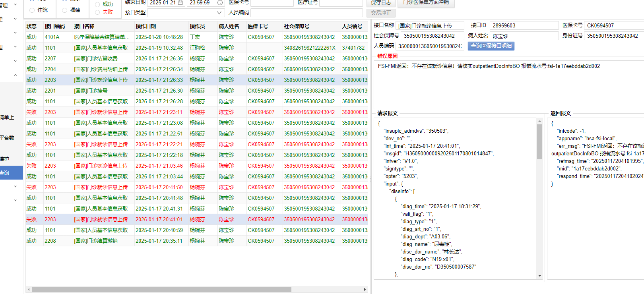Viewport: 644px width, 294px height.
Task: Click the 交易冲正 button
Action: [x=381, y=13]
